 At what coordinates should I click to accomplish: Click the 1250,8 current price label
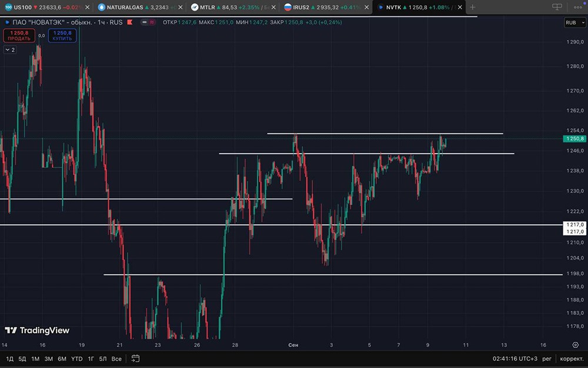(x=574, y=138)
